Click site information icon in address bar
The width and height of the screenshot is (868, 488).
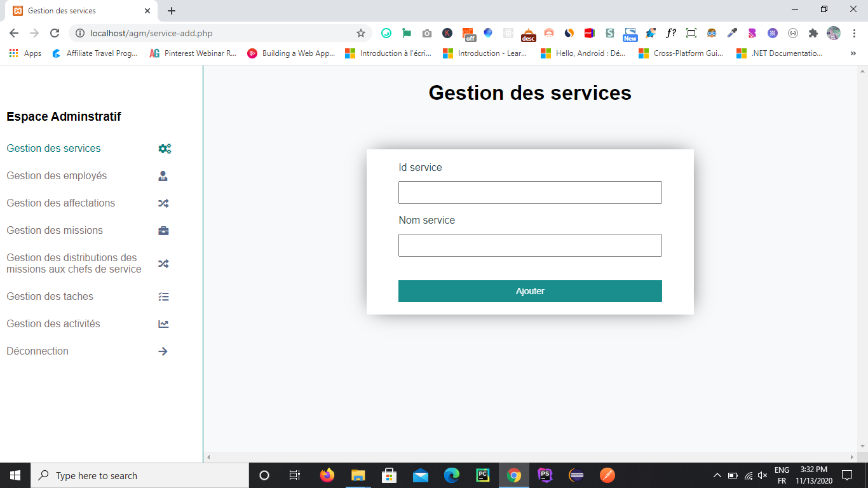pos(80,33)
